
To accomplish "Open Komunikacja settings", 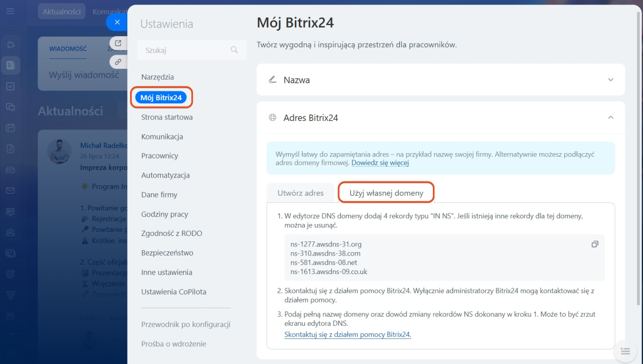I will (162, 137).
